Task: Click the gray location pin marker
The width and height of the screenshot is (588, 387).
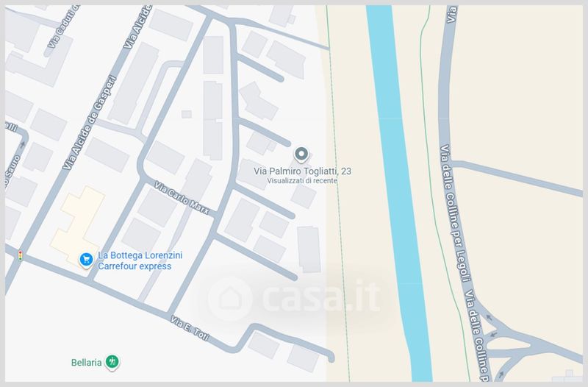Action: (x=301, y=155)
